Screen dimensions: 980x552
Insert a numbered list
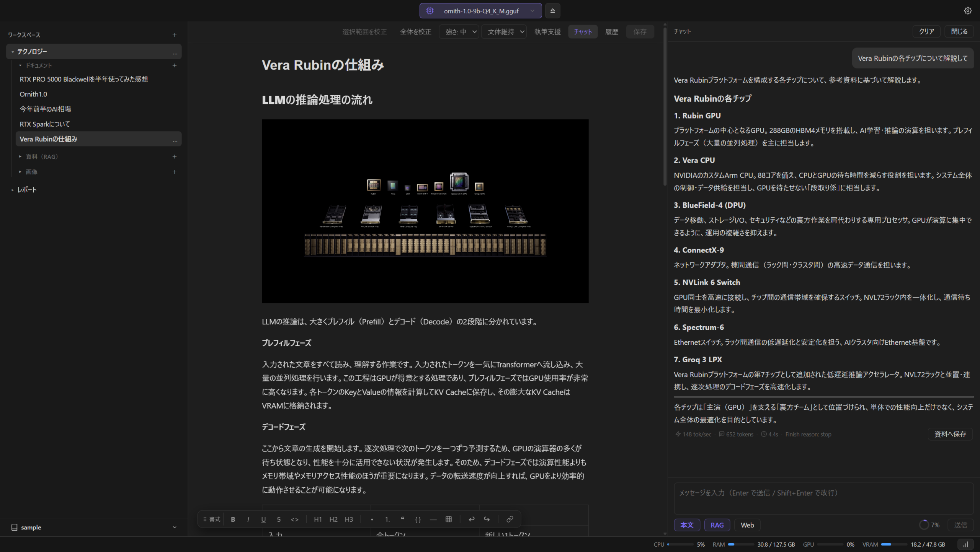click(387, 519)
